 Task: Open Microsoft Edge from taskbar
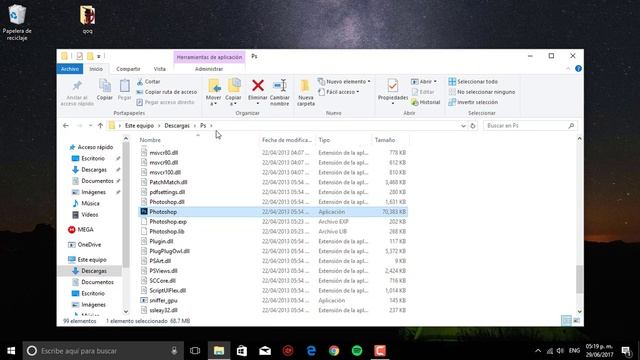coord(311,351)
